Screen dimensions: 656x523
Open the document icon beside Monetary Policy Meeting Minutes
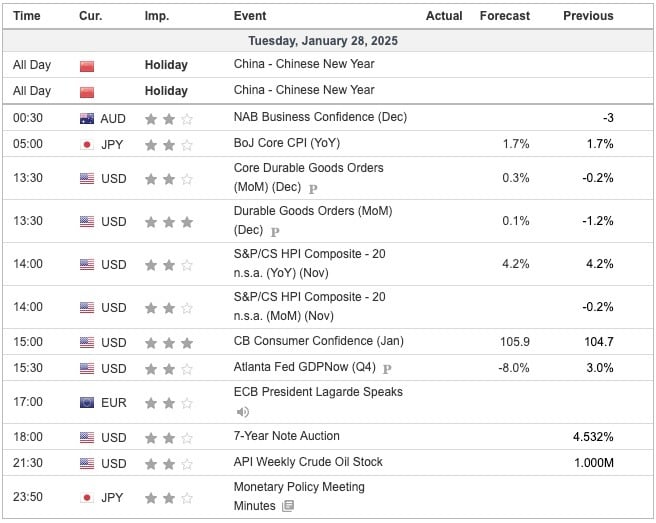(288, 506)
